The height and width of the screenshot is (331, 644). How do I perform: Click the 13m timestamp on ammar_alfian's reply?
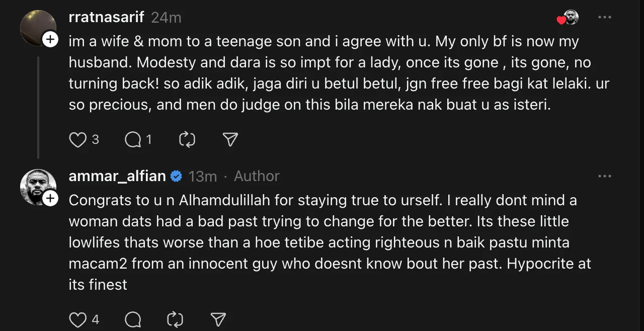203,177
